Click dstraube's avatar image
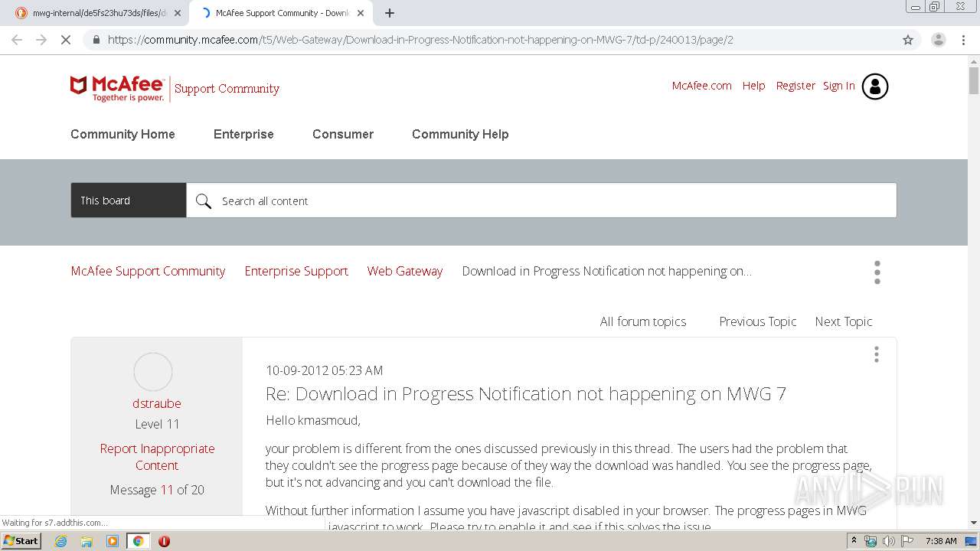 coord(153,372)
